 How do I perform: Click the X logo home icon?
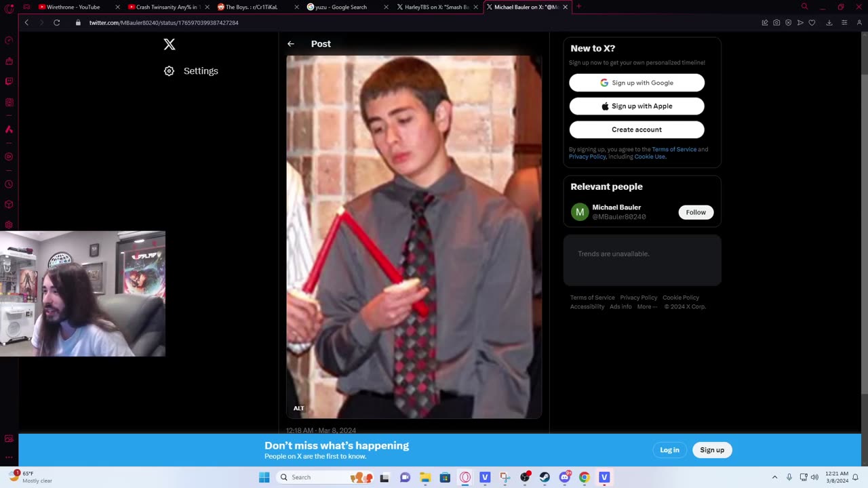(170, 44)
